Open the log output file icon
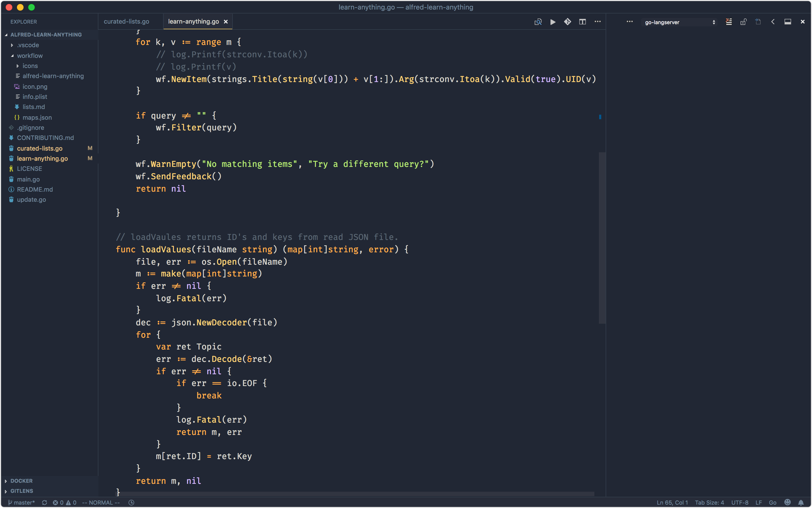The image size is (812, 508). [x=758, y=22]
